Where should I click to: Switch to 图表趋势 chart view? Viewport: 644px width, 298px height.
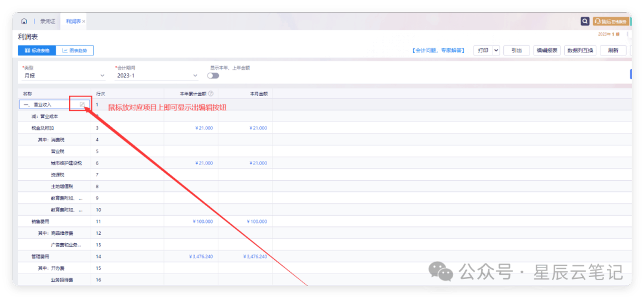click(x=75, y=51)
